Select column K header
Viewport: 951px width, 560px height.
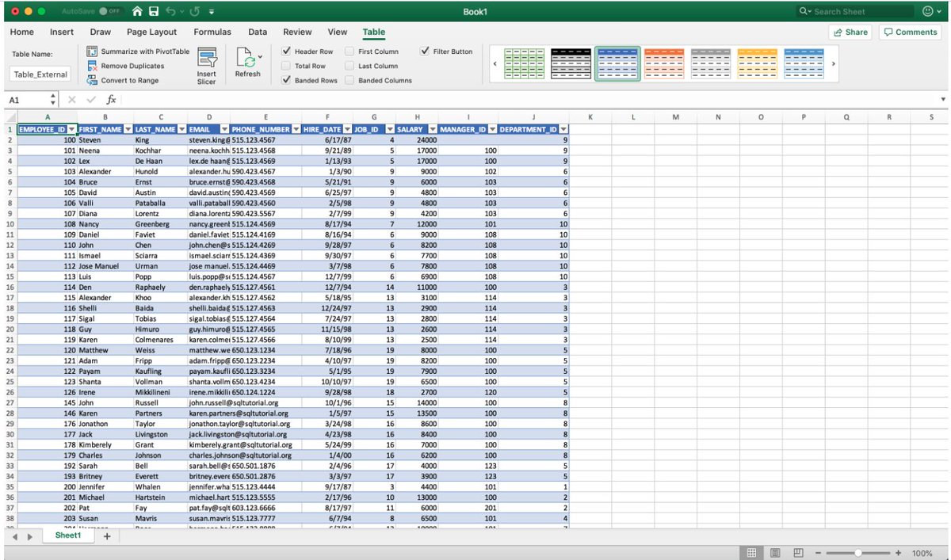click(591, 117)
